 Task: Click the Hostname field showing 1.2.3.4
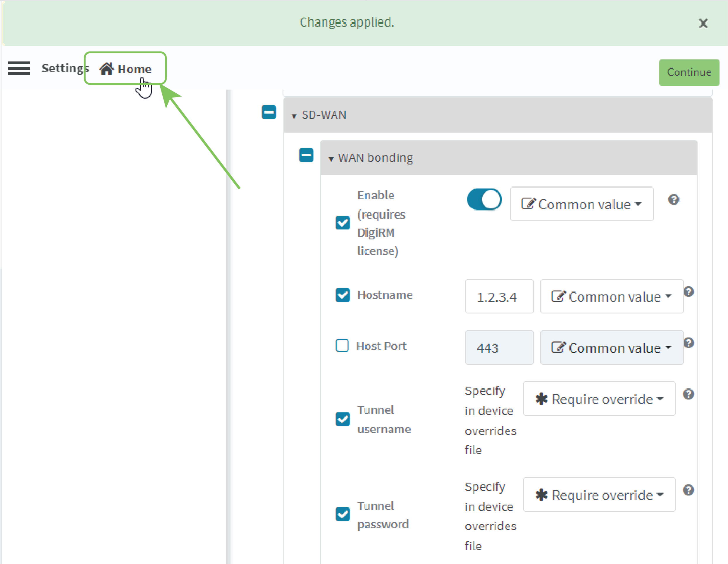pyautogui.click(x=499, y=296)
